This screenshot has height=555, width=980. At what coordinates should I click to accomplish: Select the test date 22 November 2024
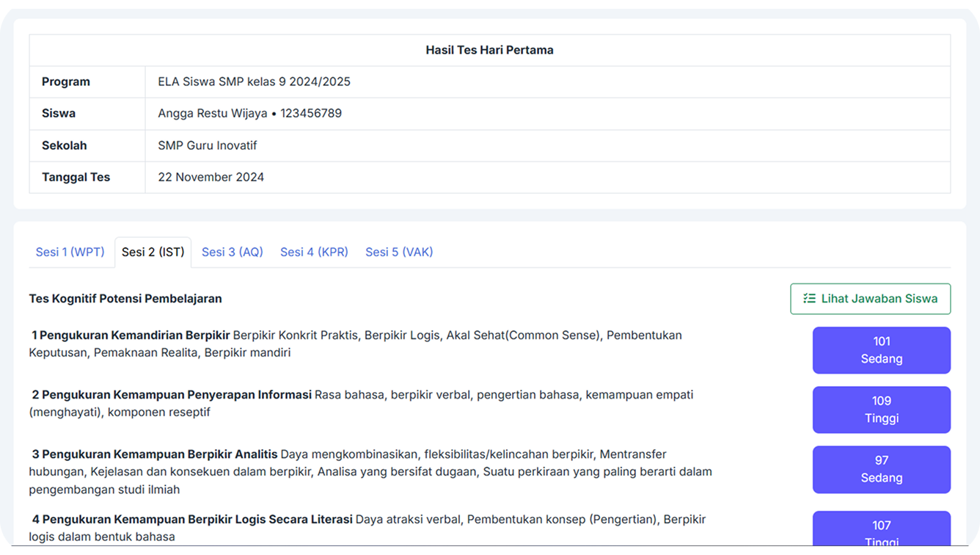point(211,177)
